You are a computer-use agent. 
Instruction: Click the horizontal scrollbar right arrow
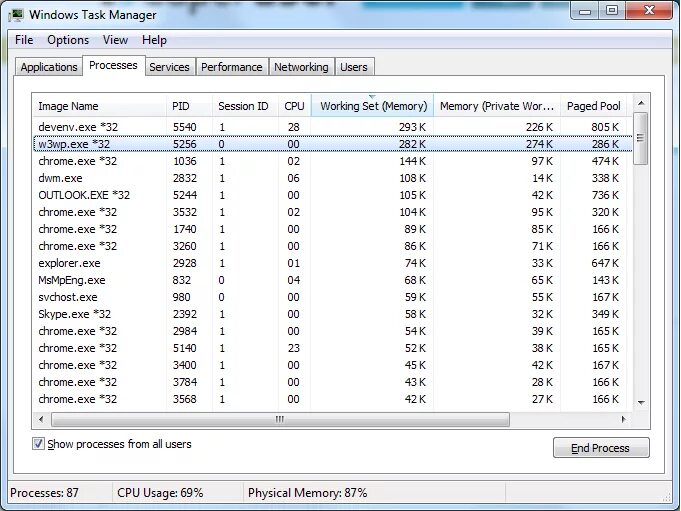click(624, 419)
